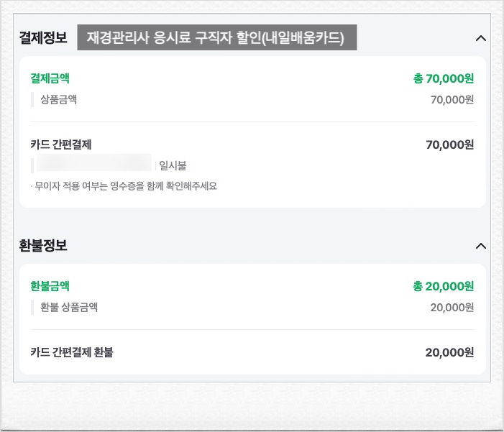The height and width of the screenshot is (432, 504).
Task: Collapse the 환불정보 section chevron
Action: click(x=481, y=246)
